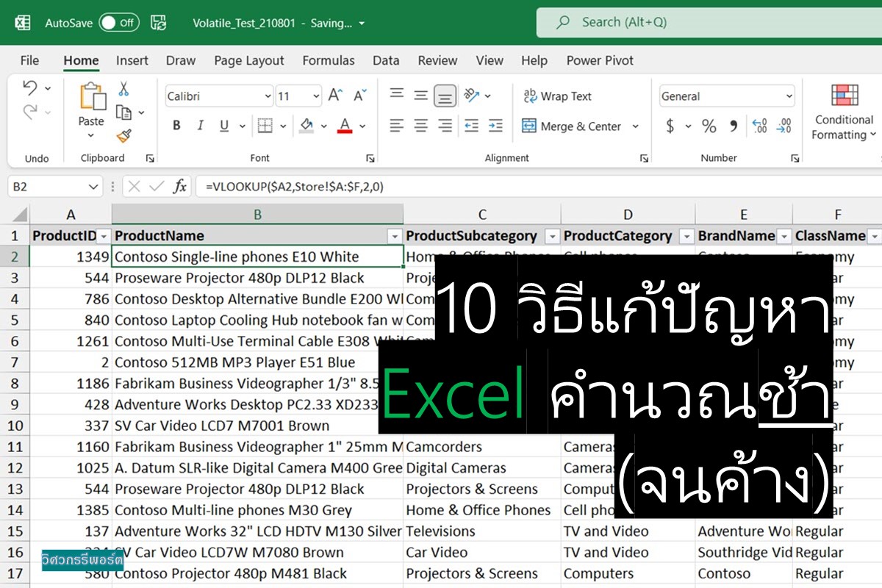The width and height of the screenshot is (882, 588).
Task: Open the ProductName column filter dropdown
Action: click(395, 236)
